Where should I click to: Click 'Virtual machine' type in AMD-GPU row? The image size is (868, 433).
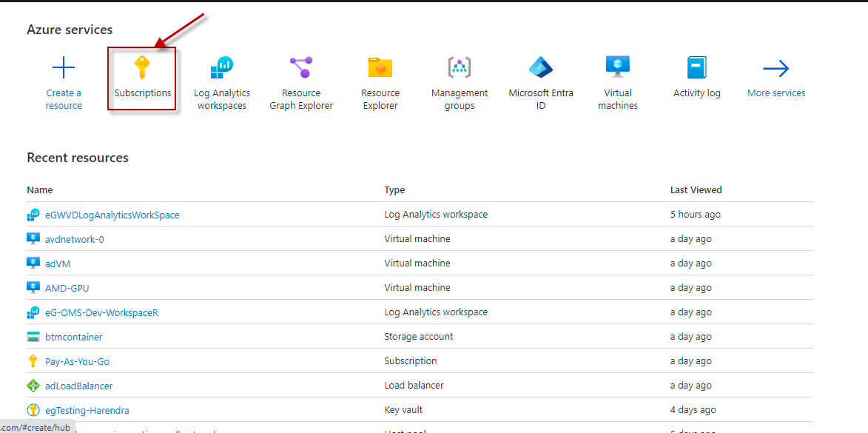(417, 288)
